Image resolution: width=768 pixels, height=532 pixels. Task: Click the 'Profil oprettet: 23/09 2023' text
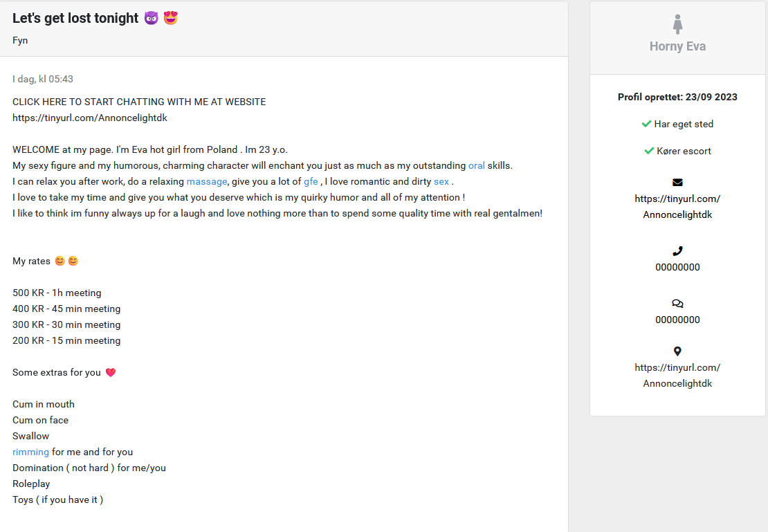(677, 97)
